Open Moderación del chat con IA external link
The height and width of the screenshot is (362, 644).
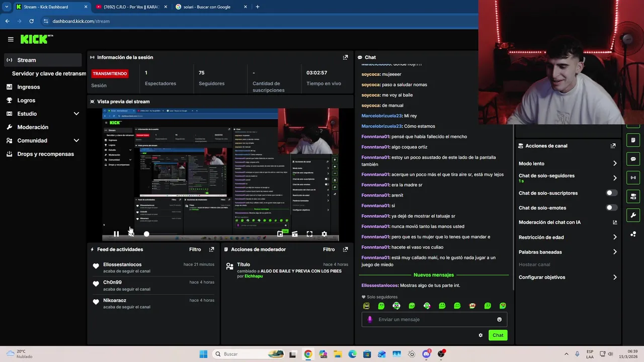point(615,222)
